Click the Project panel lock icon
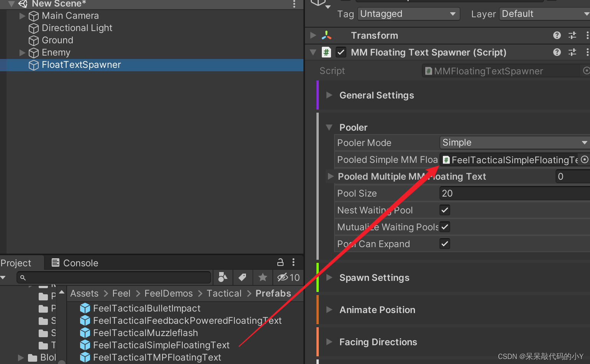The image size is (590, 364). coord(280,262)
